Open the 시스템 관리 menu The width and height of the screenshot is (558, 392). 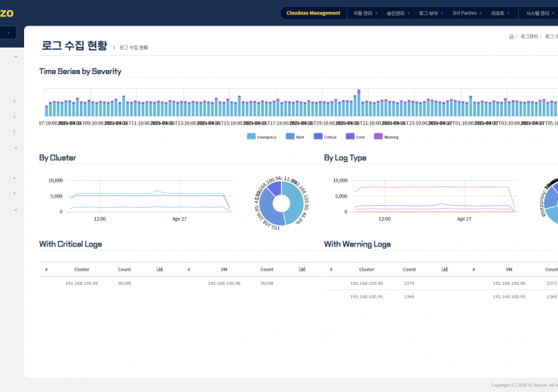coord(541,13)
